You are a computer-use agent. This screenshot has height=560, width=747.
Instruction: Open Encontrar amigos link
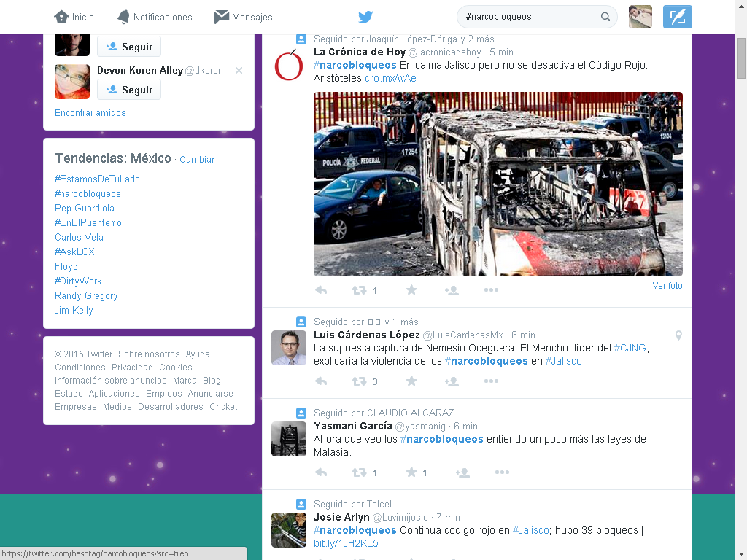90,113
